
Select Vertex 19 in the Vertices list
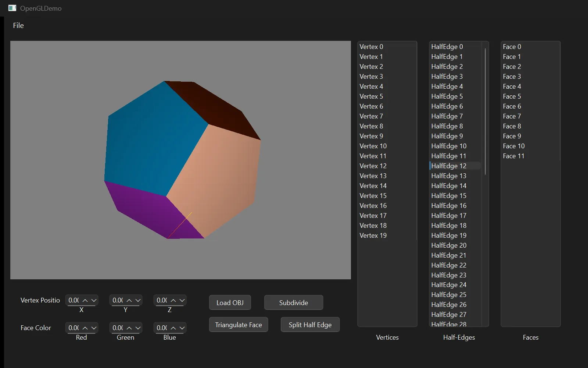coord(387,236)
